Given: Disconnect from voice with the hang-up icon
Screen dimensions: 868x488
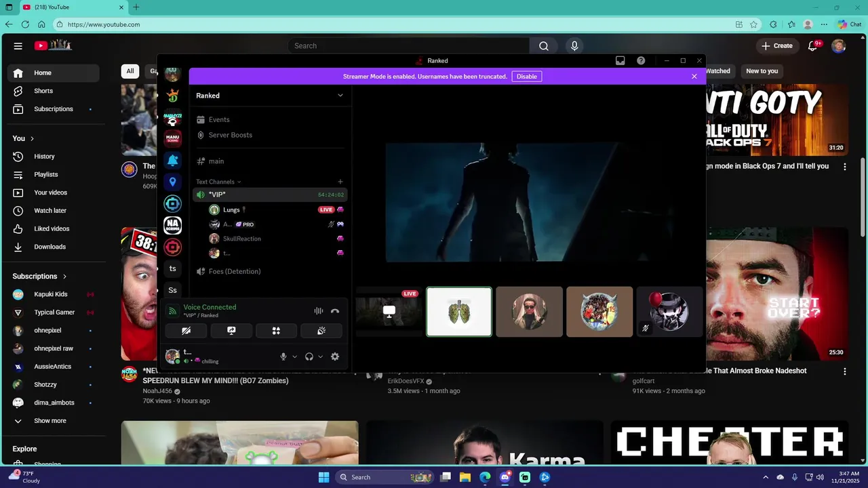Looking at the screenshot, I should pos(334,311).
